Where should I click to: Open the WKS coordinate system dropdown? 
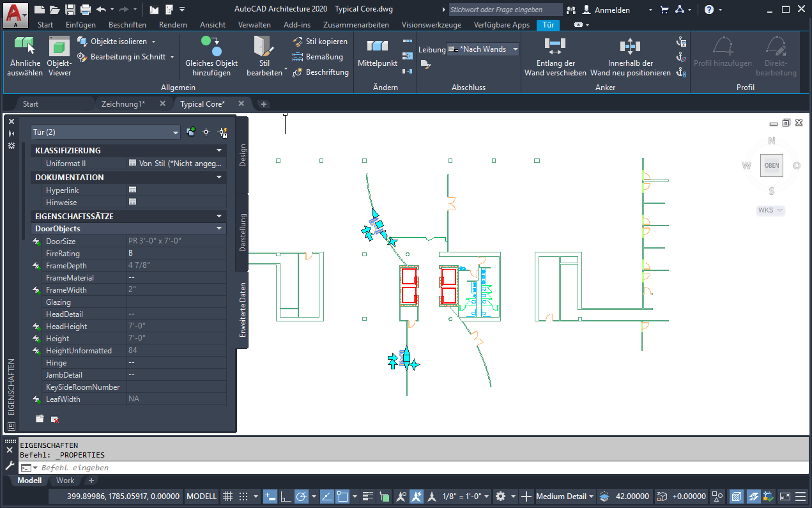[770, 210]
